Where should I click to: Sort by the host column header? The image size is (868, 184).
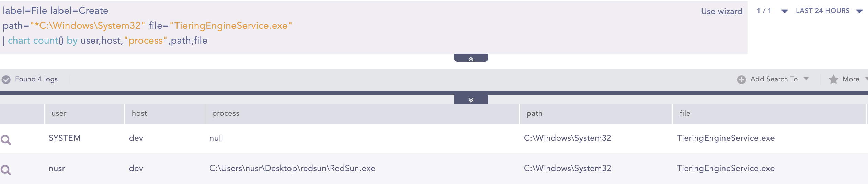(139, 113)
